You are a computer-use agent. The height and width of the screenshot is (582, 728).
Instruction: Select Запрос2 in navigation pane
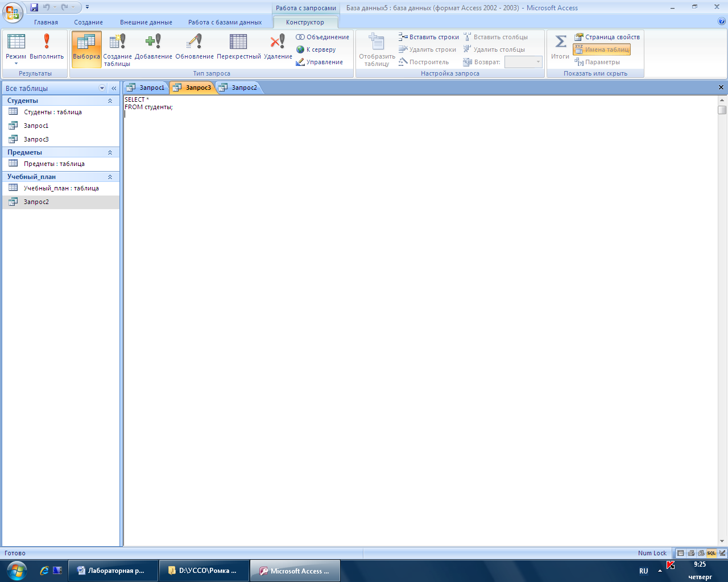(x=61, y=202)
